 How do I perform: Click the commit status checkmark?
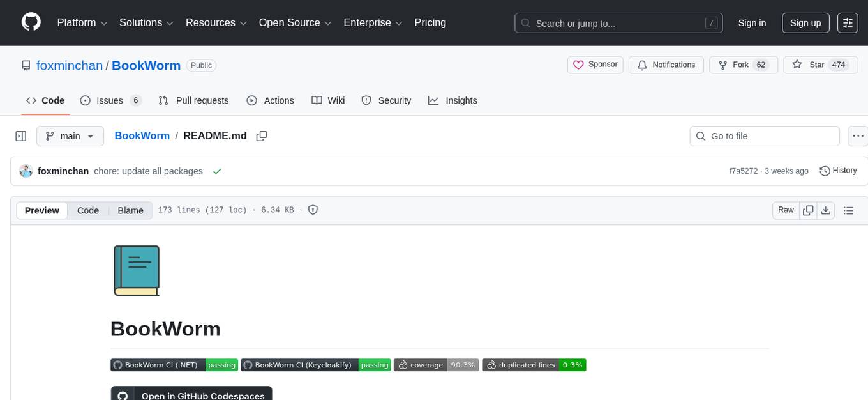click(217, 171)
